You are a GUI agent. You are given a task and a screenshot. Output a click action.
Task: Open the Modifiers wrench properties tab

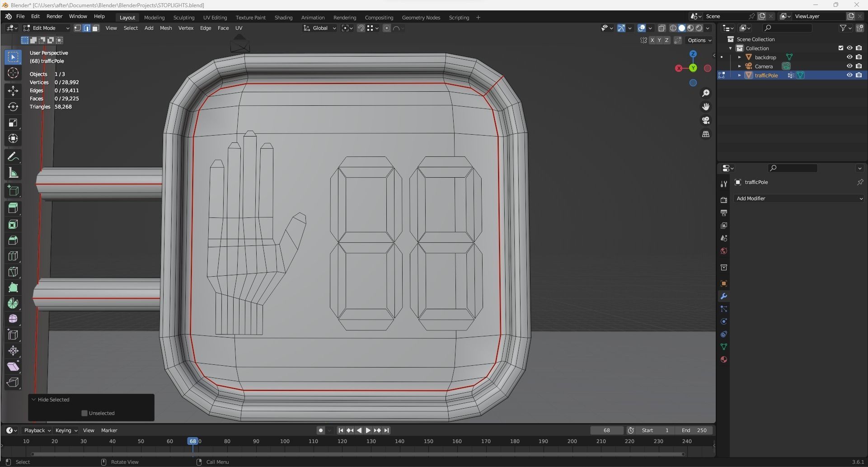coord(724,297)
